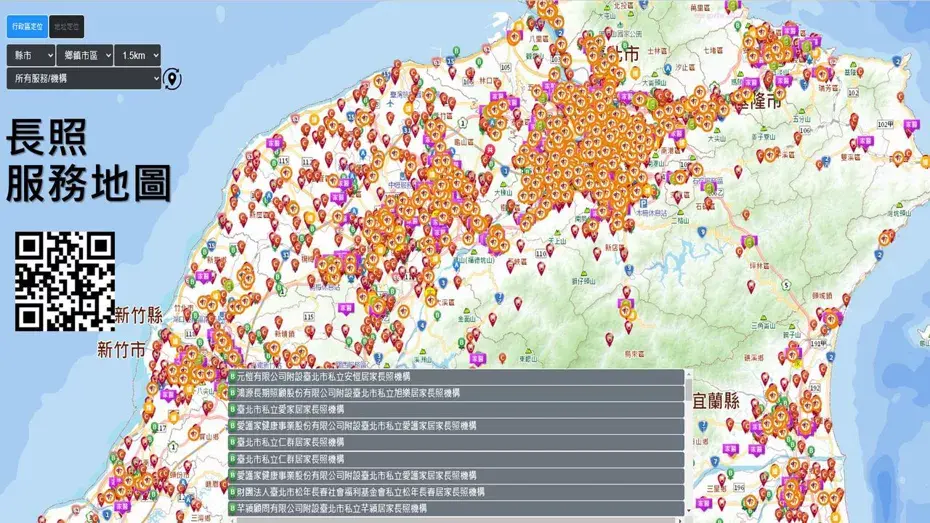This screenshot has height=523, width=930.
Task: Click the 烏來區 map label
Action: click(x=635, y=354)
